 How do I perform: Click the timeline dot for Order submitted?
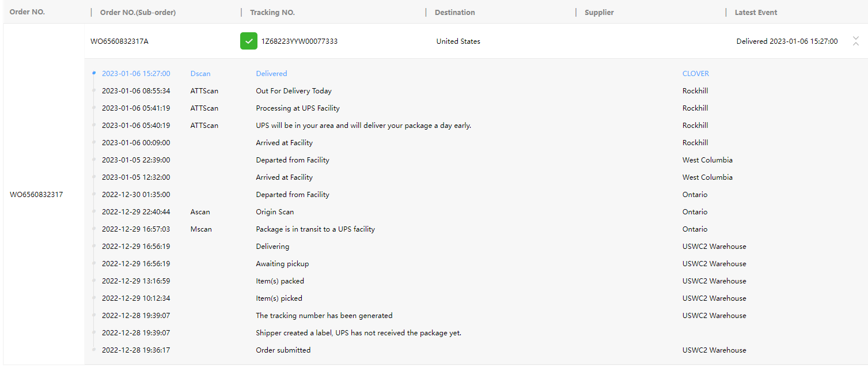(x=94, y=350)
